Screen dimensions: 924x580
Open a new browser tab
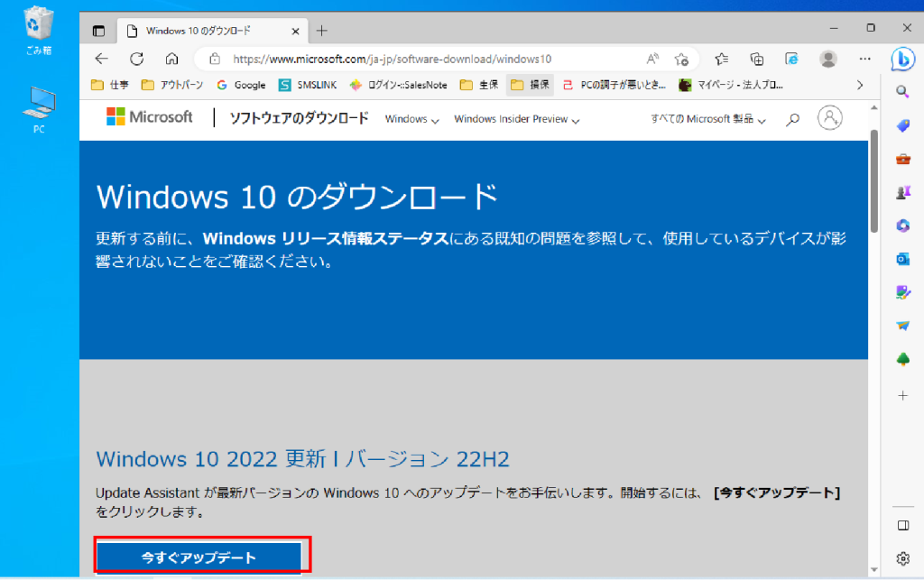point(322,31)
